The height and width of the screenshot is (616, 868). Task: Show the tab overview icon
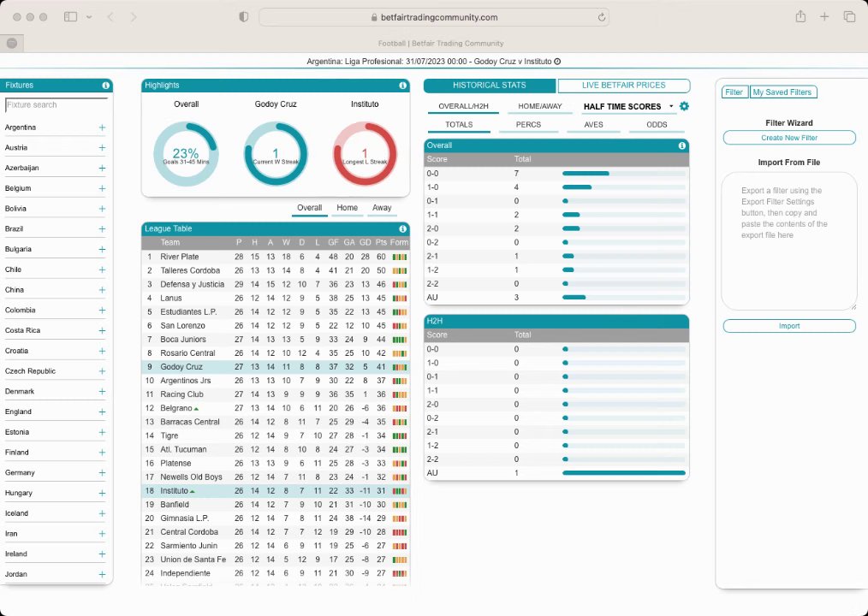point(849,17)
